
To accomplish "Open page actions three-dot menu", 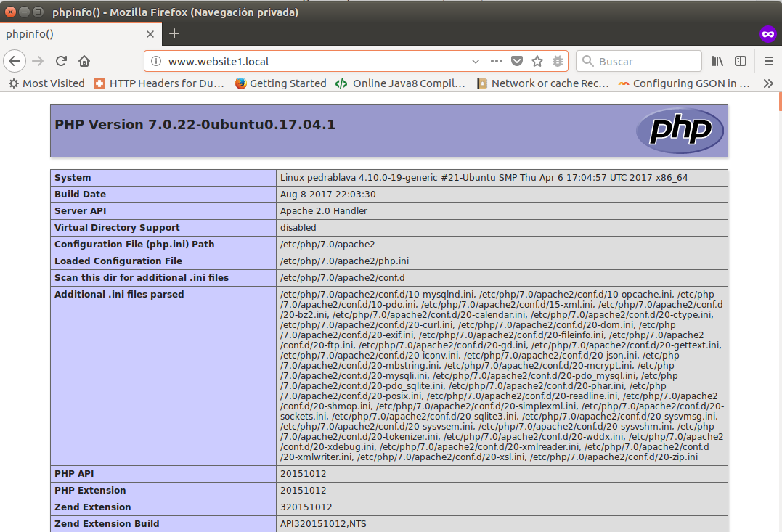I will pyautogui.click(x=497, y=61).
